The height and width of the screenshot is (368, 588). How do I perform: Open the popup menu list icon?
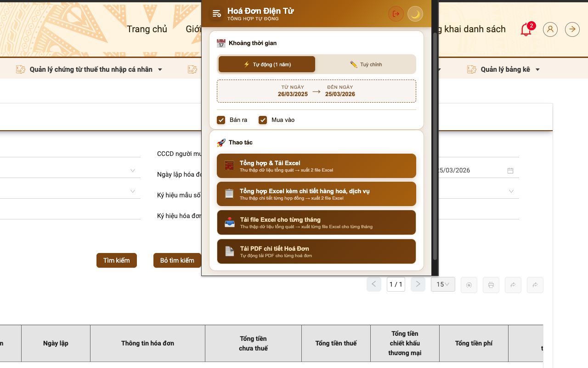tap(217, 14)
